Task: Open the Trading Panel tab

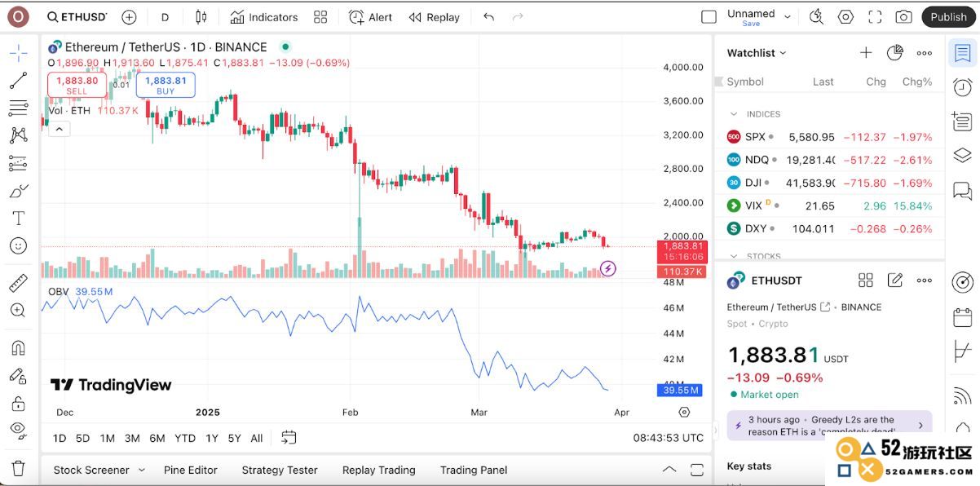Action: 474,470
